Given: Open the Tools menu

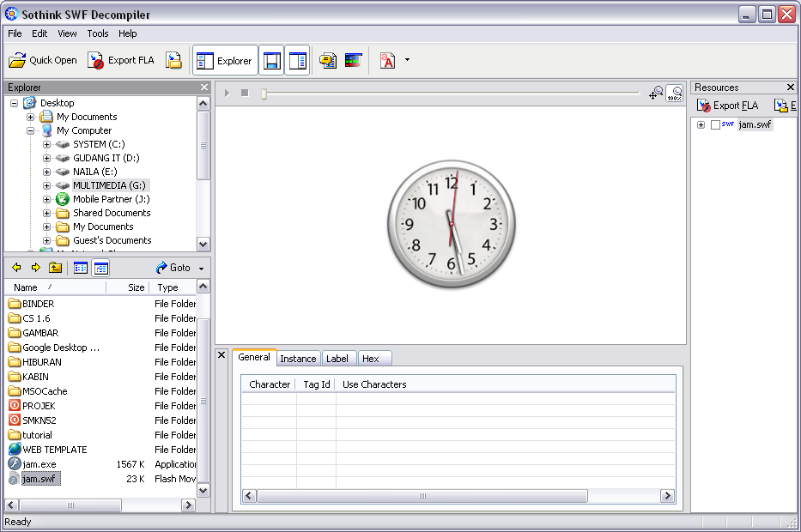Looking at the screenshot, I should [98, 33].
